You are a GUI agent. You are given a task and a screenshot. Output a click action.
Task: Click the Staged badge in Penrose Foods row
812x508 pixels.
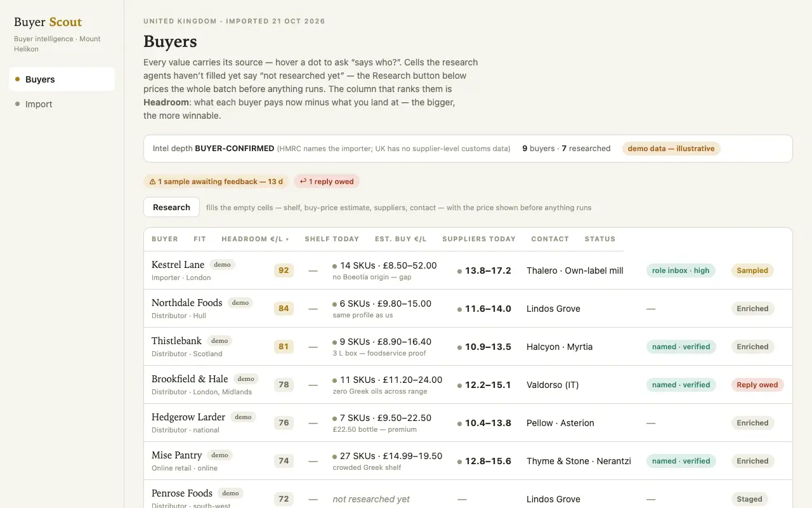[x=749, y=499]
